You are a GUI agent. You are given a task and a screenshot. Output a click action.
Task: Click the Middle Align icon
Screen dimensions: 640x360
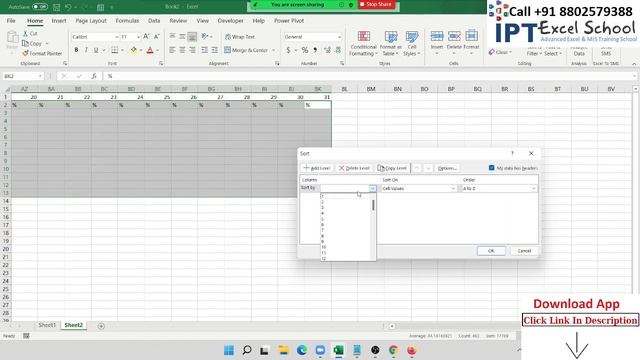pos(182,37)
